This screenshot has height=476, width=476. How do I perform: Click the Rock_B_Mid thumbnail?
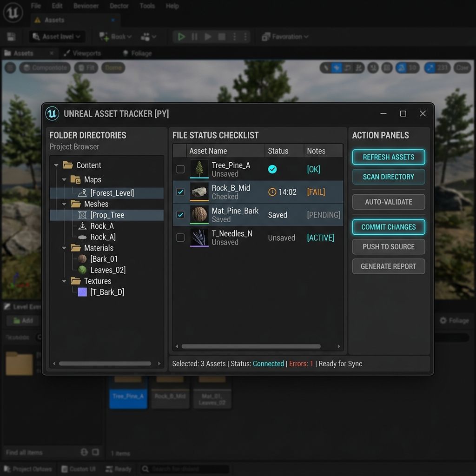pyautogui.click(x=199, y=192)
